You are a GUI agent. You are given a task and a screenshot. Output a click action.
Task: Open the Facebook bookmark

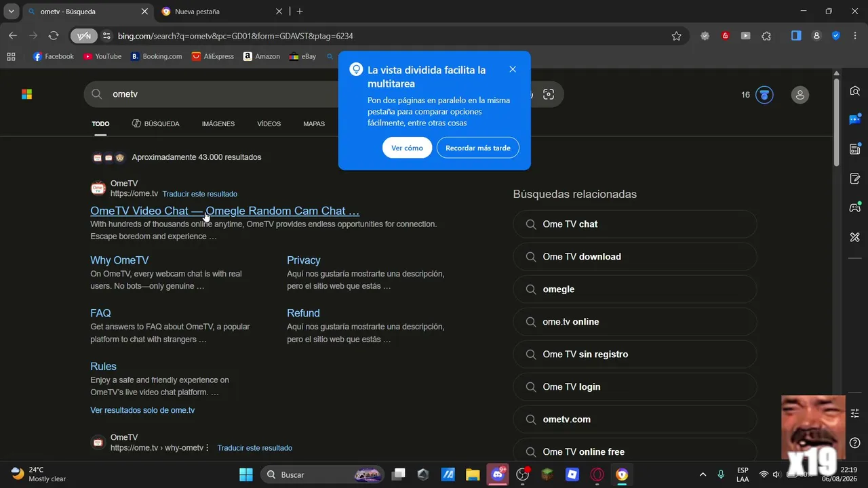tap(54, 56)
